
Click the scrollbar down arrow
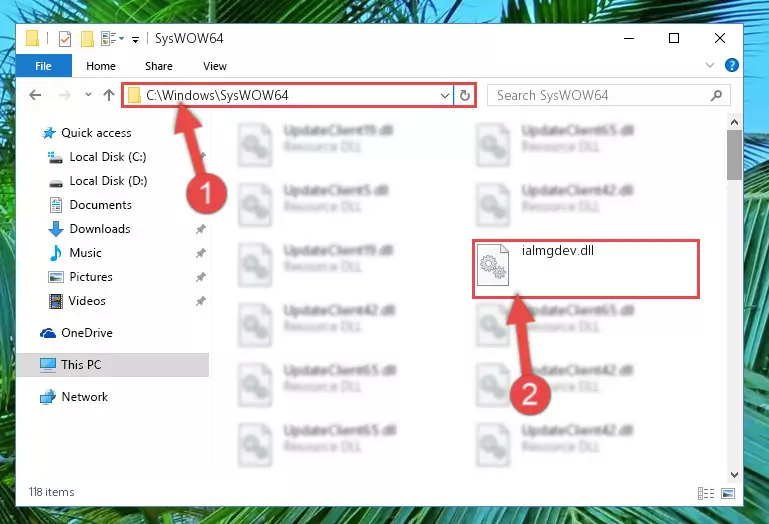(734, 474)
